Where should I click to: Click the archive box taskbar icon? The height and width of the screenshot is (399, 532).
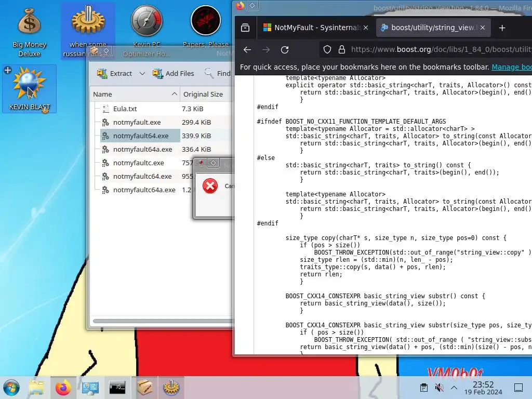click(144, 388)
